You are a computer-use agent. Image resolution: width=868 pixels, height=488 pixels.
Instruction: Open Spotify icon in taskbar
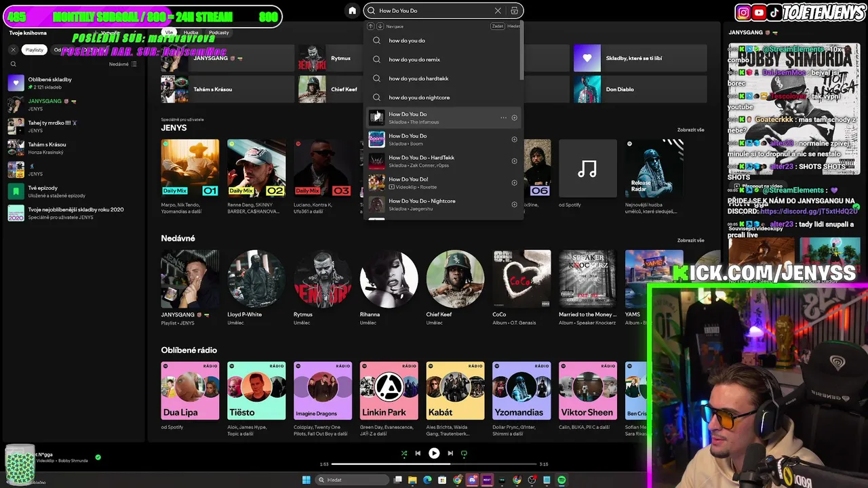click(x=561, y=480)
